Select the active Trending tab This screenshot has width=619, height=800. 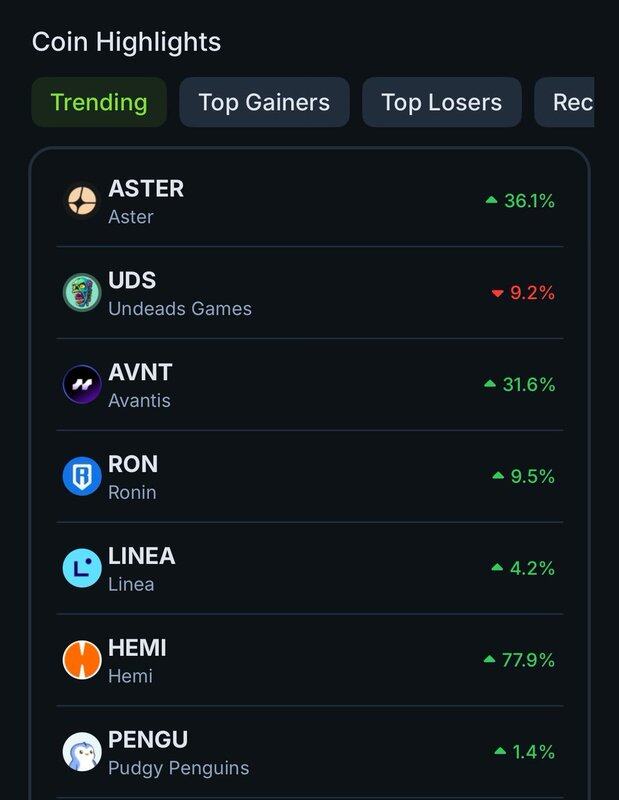tap(99, 102)
